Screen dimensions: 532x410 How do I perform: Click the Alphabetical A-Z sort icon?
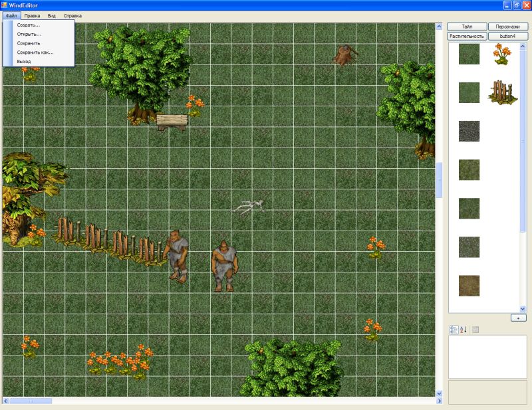click(x=464, y=330)
